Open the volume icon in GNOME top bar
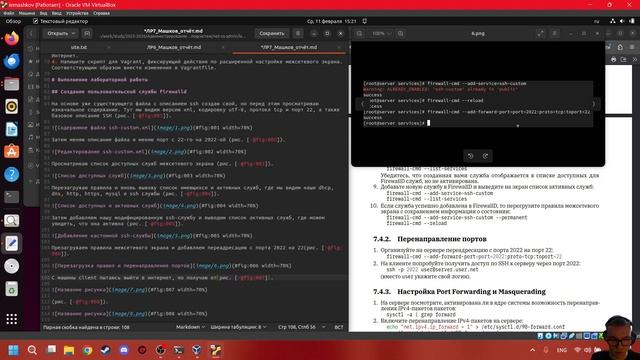 pos(622,21)
